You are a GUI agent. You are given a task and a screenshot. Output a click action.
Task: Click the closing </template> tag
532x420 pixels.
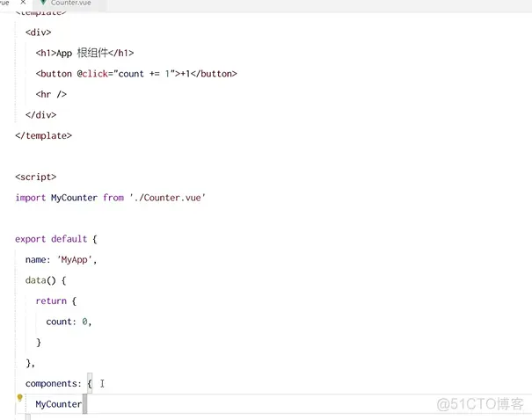(44, 135)
